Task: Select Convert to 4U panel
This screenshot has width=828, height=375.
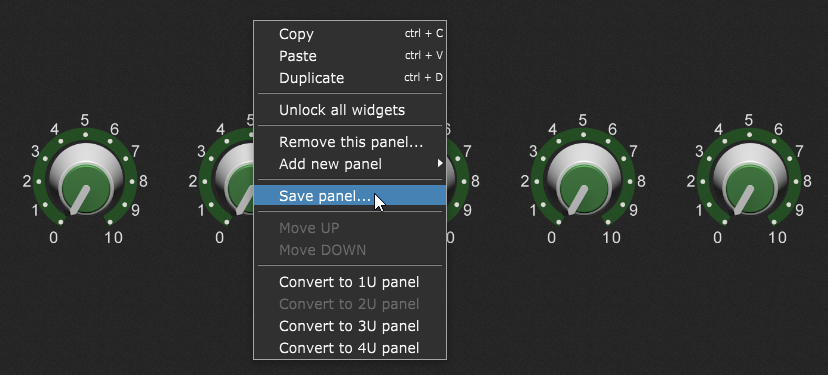Action: [x=350, y=348]
